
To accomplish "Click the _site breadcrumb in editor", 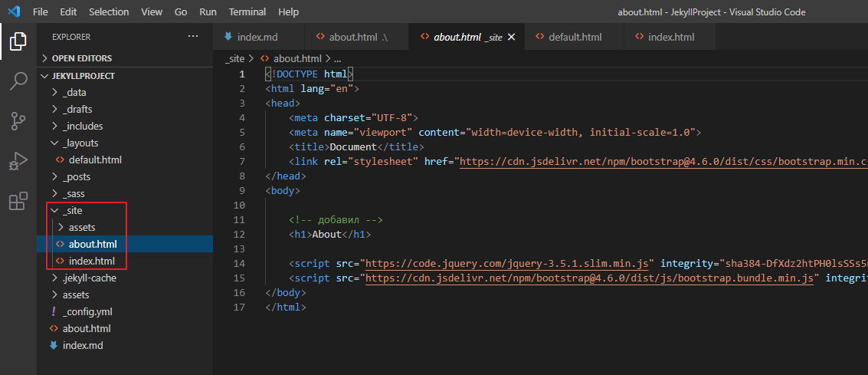I will (x=235, y=58).
